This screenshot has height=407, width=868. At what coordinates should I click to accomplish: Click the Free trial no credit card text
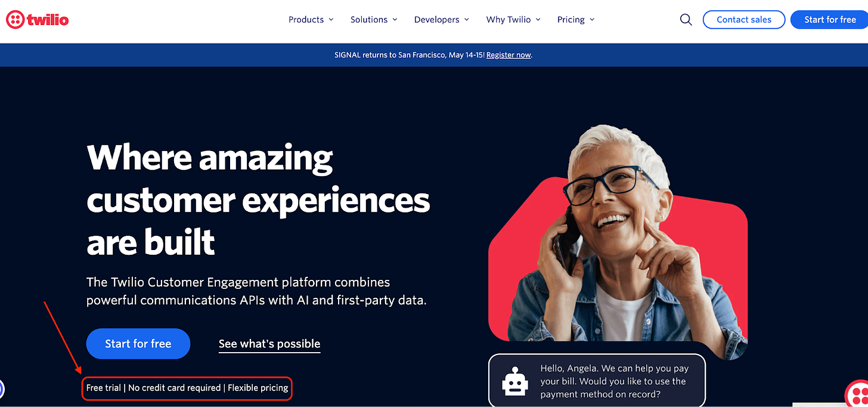point(187,388)
